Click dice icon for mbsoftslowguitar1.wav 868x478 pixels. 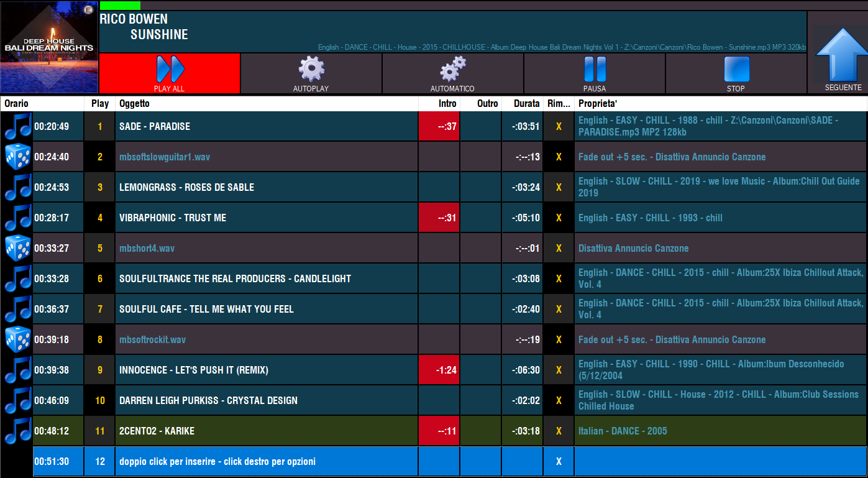tap(18, 157)
